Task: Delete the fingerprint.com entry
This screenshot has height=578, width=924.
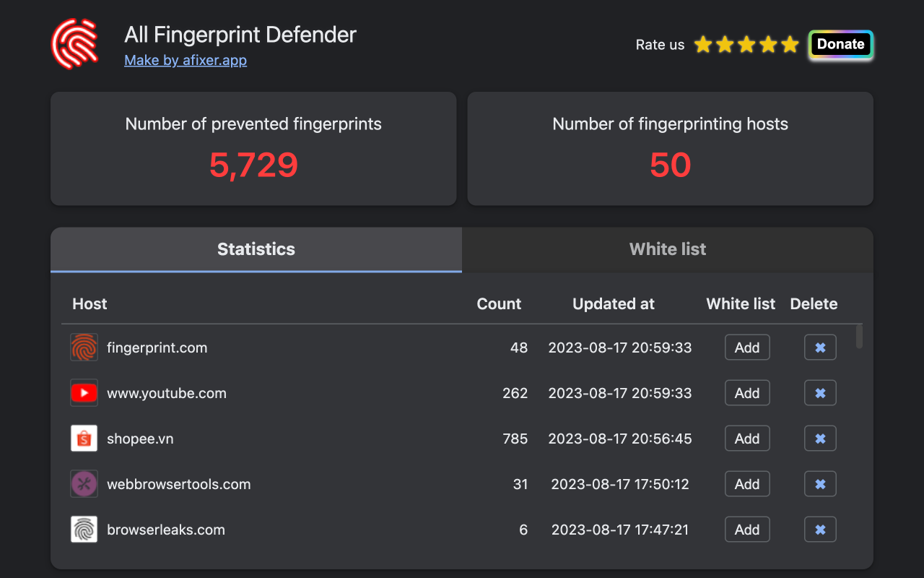Action: tap(820, 347)
